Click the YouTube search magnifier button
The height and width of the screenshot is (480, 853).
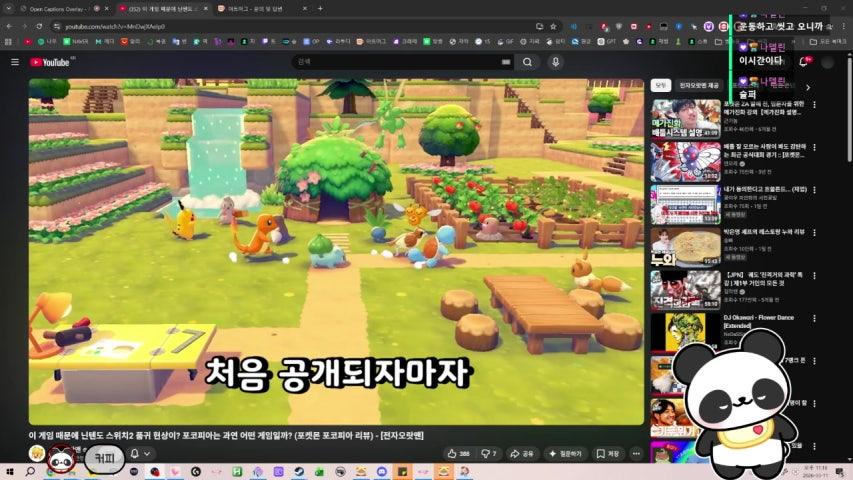pos(527,62)
